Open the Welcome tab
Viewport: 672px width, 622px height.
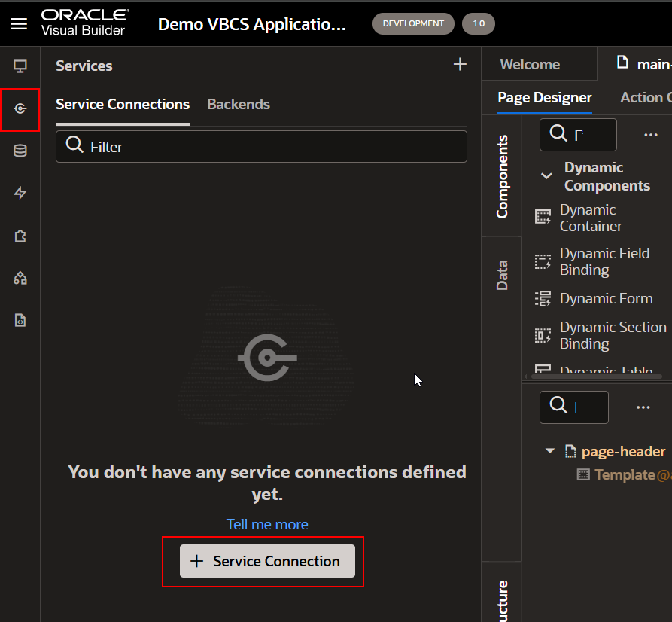pyautogui.click(x=530, y=64)
